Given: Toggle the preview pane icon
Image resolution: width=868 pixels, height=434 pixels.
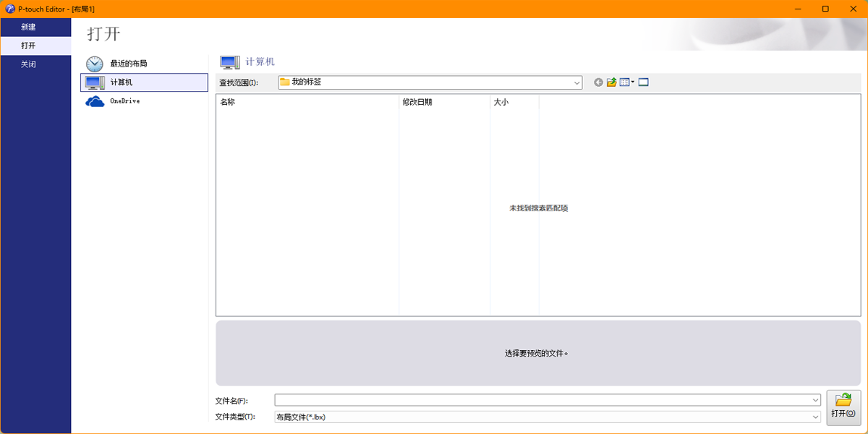Looking at the screenshot, I should point(644,82).
